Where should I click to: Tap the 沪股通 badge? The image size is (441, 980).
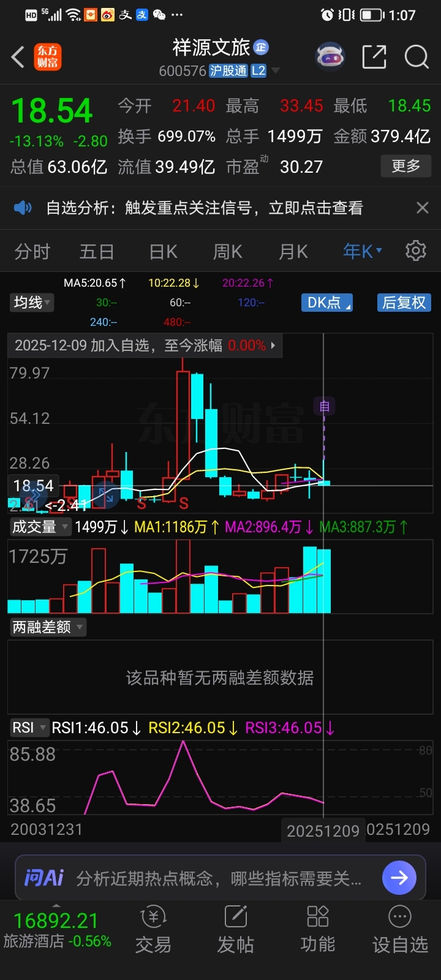228,71
